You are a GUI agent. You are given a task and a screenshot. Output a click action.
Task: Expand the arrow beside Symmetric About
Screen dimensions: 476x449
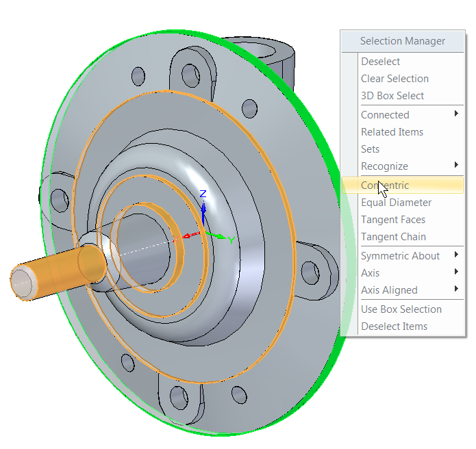(456, 254)
